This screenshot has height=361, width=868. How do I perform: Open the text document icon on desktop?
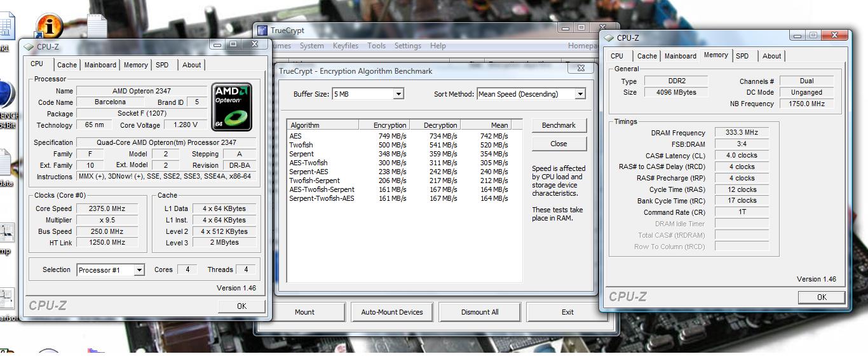tap(97, 25)
